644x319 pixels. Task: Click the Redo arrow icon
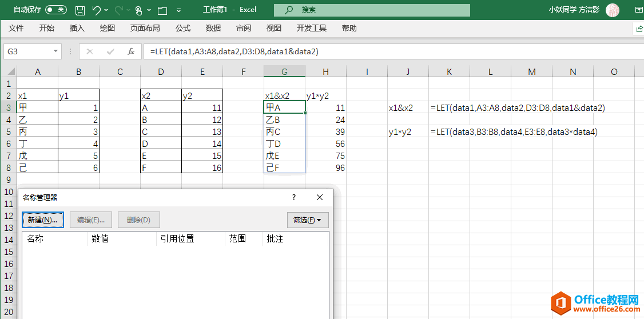119,10
